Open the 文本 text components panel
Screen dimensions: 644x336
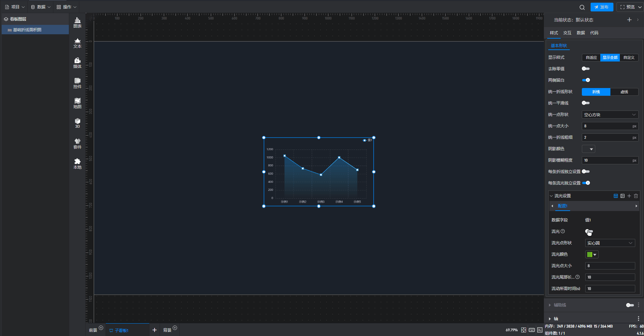[77, 43]
